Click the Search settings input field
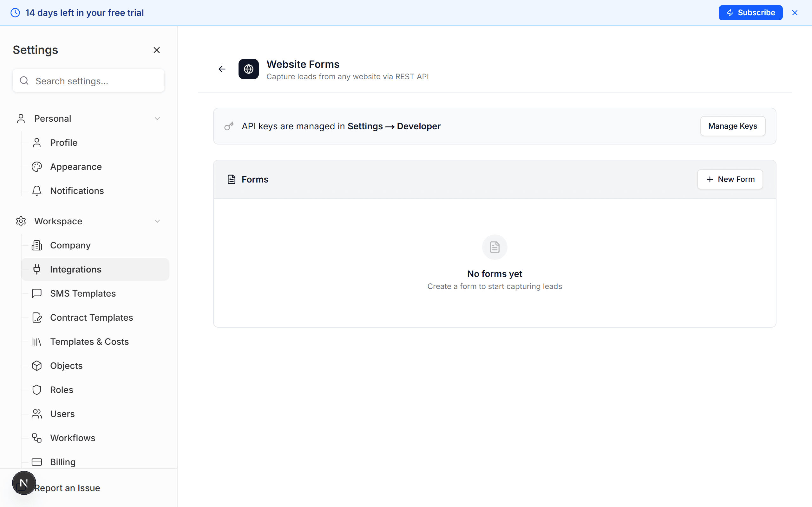Image resolution: width=812 pixels, height=507 pixels. tap(88, 80)
